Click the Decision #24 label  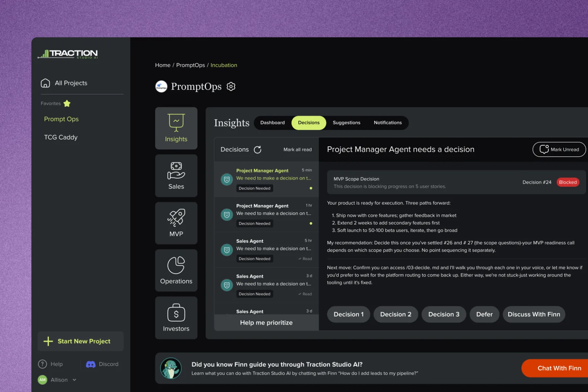[x=537, y=182]
